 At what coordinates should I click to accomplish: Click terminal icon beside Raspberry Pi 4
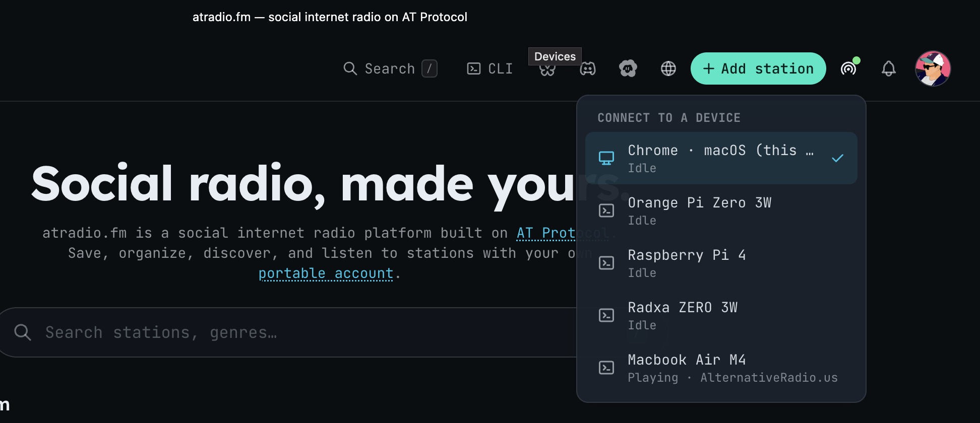click(x=606, y=263)
